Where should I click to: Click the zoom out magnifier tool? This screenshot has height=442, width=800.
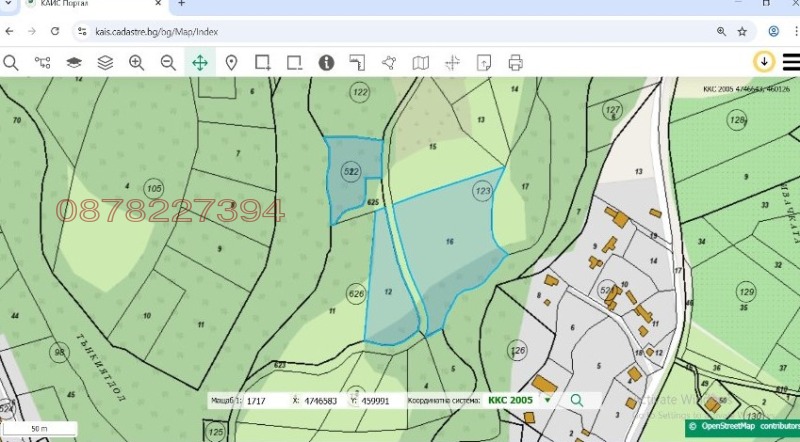tap(168, 62)
